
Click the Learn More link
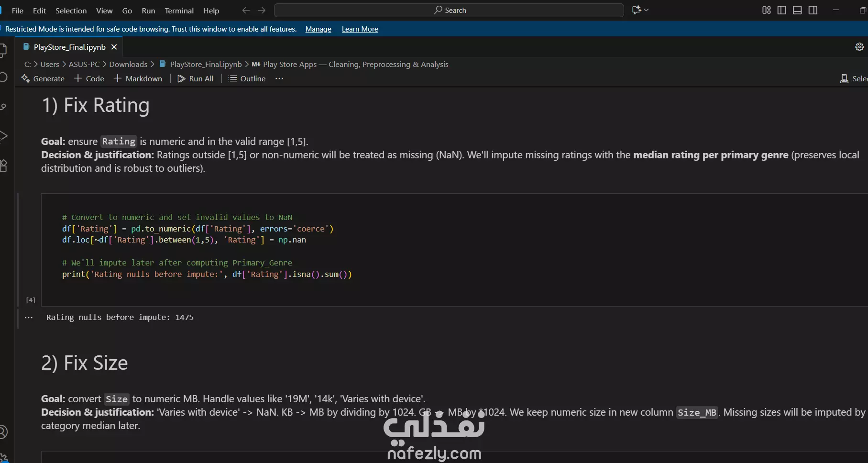pos(360,29)
